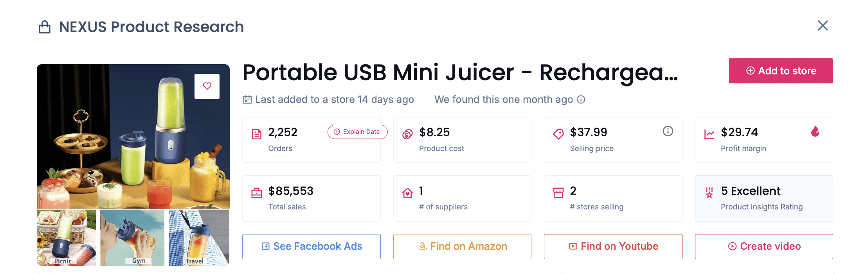
Task: Click the suppliers house icon
Action: point(407,192)
